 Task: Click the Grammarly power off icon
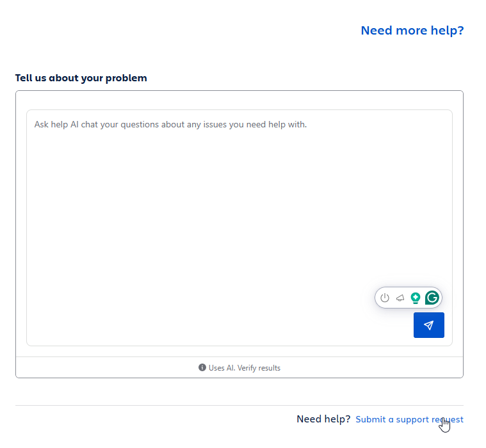(385, 298)
